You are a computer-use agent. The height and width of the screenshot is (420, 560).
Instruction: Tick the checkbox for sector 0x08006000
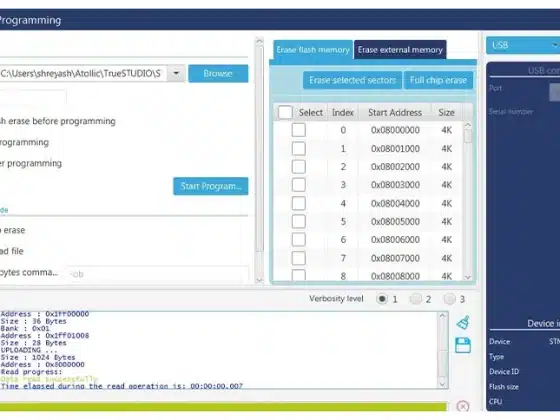point(299,239)
